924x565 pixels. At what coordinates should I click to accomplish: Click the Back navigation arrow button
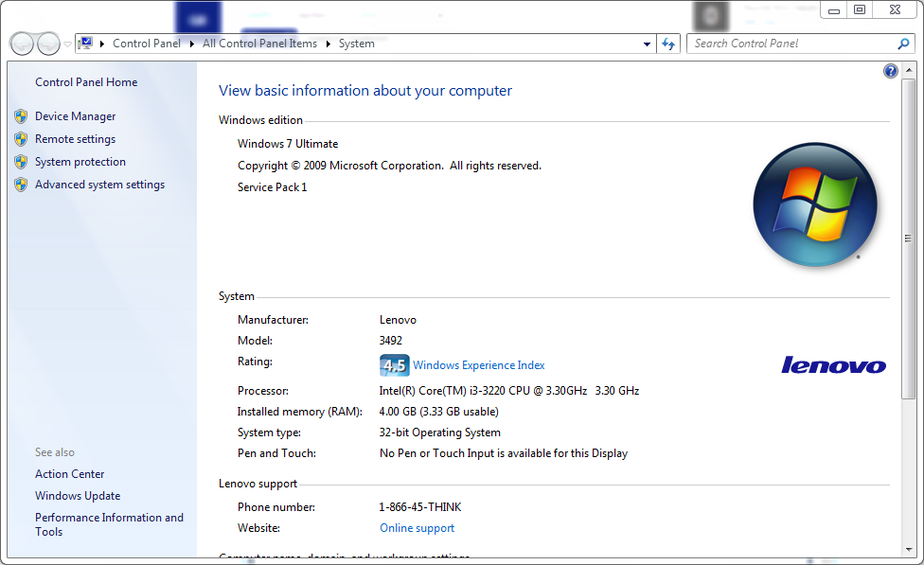(23, 44)
